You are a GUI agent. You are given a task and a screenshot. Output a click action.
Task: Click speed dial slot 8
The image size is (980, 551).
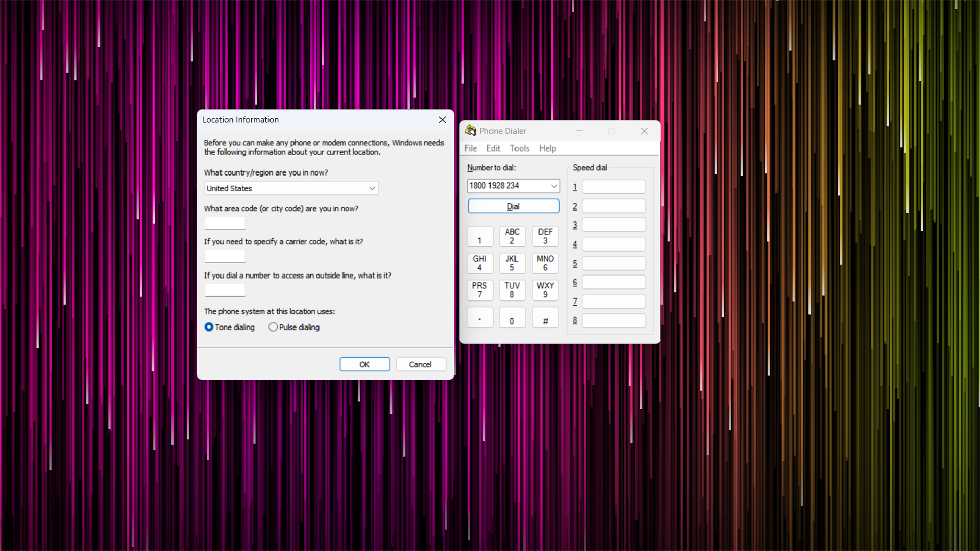614,320
